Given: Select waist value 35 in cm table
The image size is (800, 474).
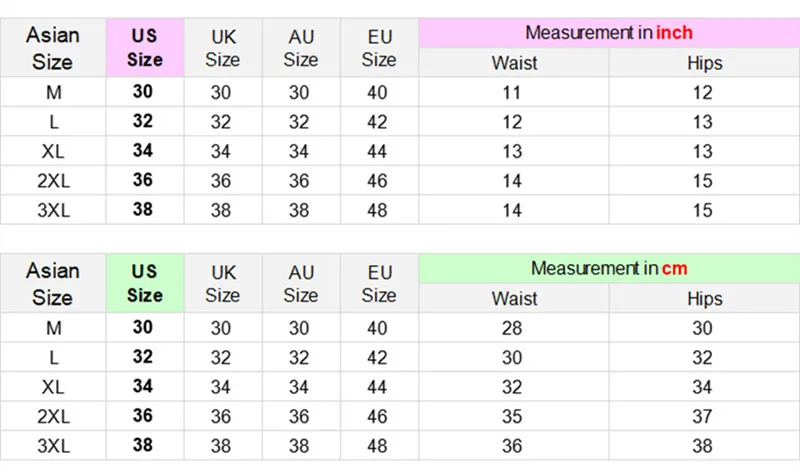Looking at the screenshot, I should (513, 416).
